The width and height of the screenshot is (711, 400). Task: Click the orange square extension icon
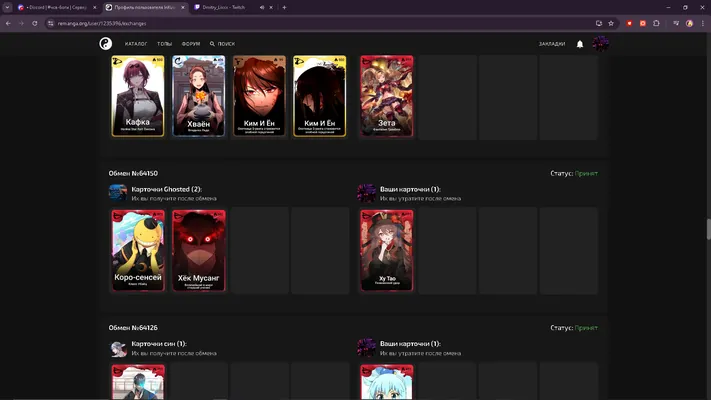(643, 23)
